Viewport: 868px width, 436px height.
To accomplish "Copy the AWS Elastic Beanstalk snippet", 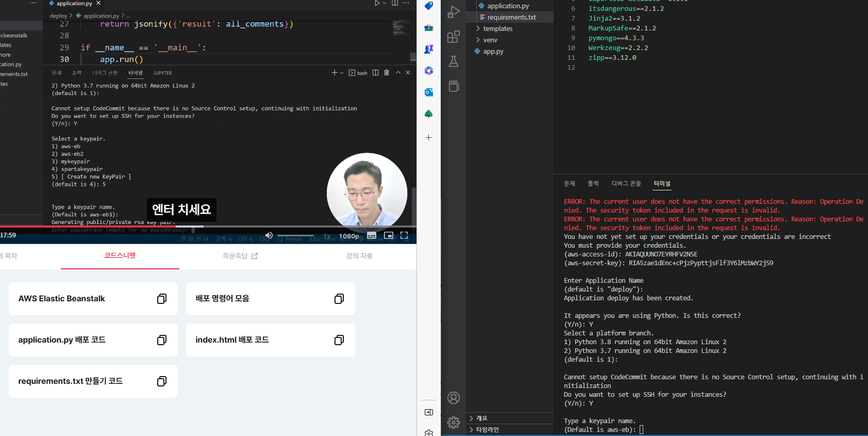I will [x=162, y=299].
